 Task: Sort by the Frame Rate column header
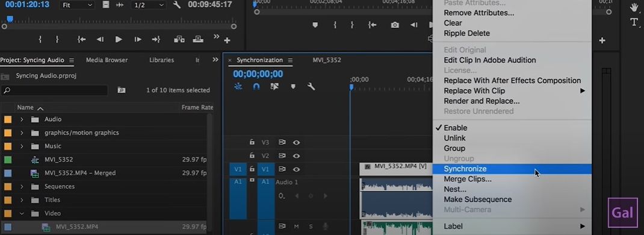(x=197, y=108)
